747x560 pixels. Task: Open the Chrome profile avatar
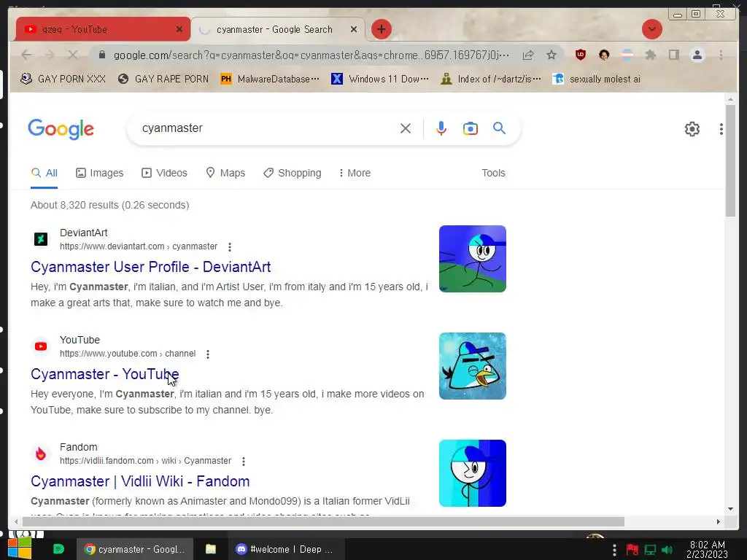(697, 55)
